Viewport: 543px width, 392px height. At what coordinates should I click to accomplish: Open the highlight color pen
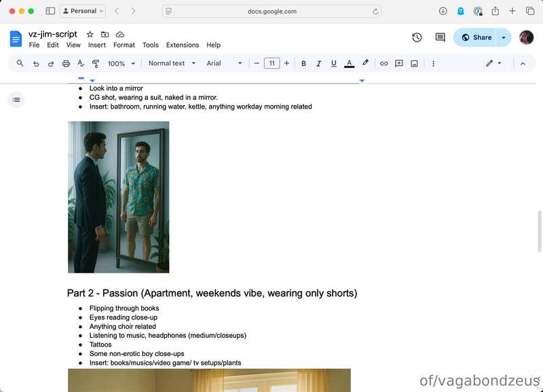pos(365,63)
